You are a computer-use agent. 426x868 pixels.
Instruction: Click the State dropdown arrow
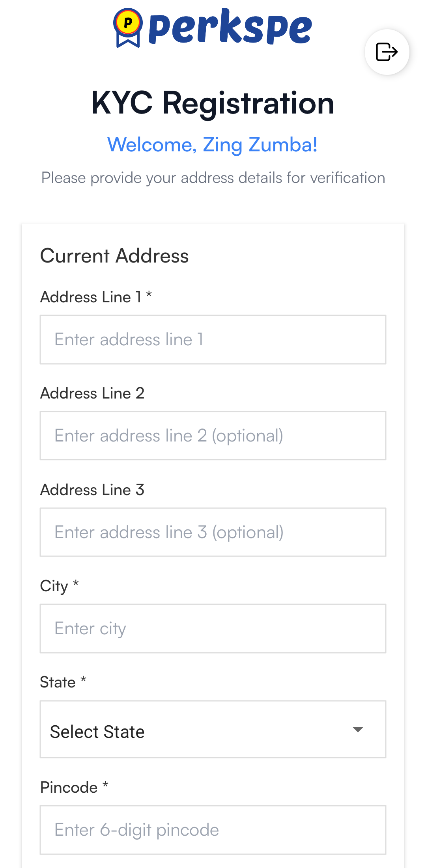(358, 729)
